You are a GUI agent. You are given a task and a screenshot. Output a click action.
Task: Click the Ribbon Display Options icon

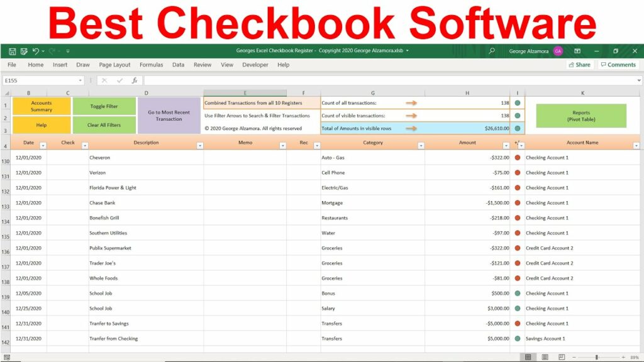(x=577, y=51)
